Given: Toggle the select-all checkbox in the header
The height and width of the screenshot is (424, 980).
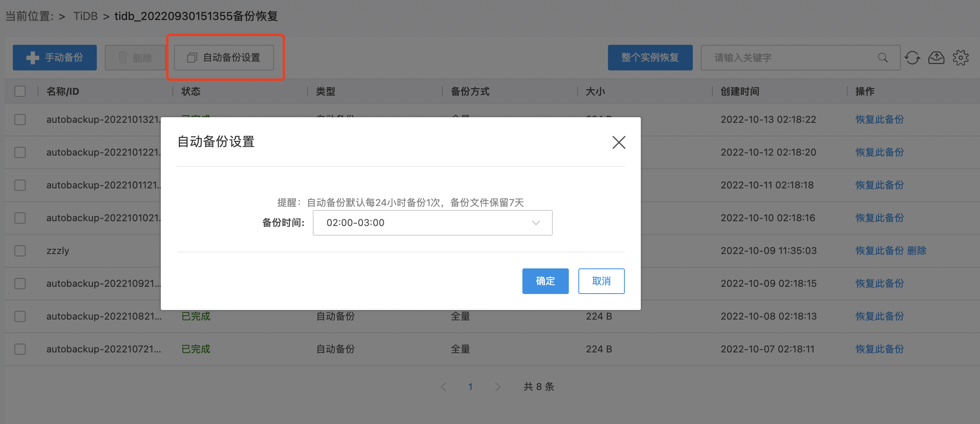Looking at the screenshot, I should 20,91.
